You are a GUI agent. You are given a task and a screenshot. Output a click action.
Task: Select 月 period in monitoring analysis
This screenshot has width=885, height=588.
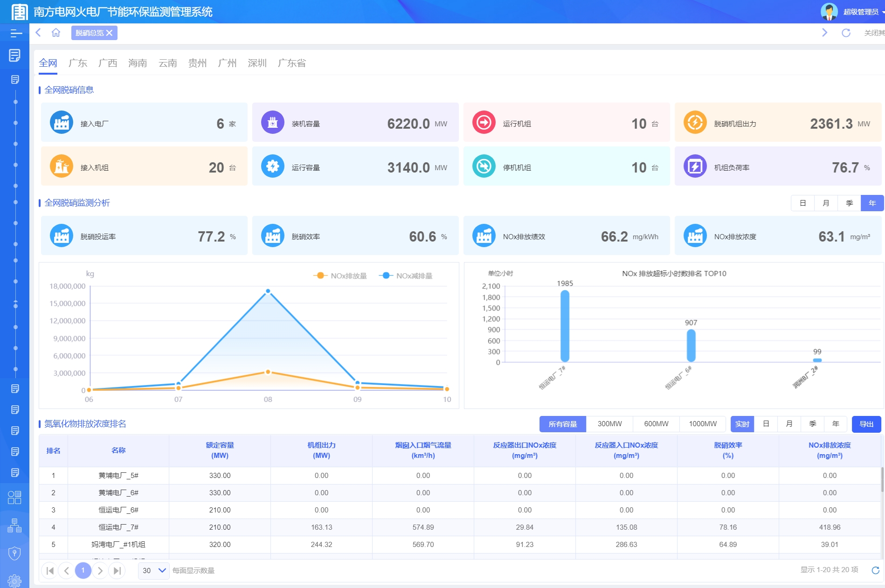point(826,203)
